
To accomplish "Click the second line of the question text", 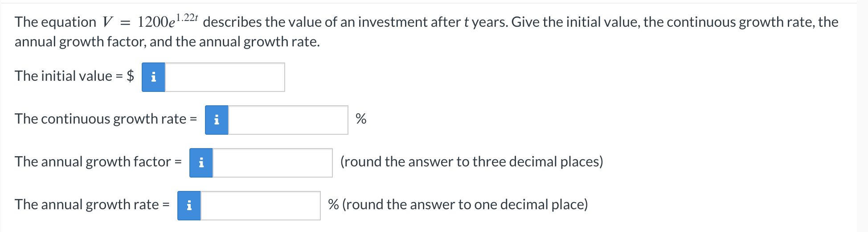I will point(167,42).
